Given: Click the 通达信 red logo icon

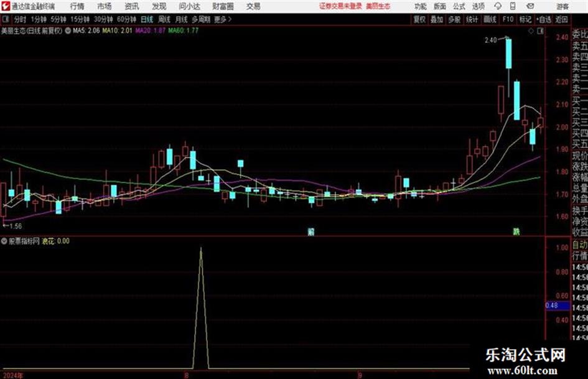Looking at the screenshot, I should [x=6, y=6].
